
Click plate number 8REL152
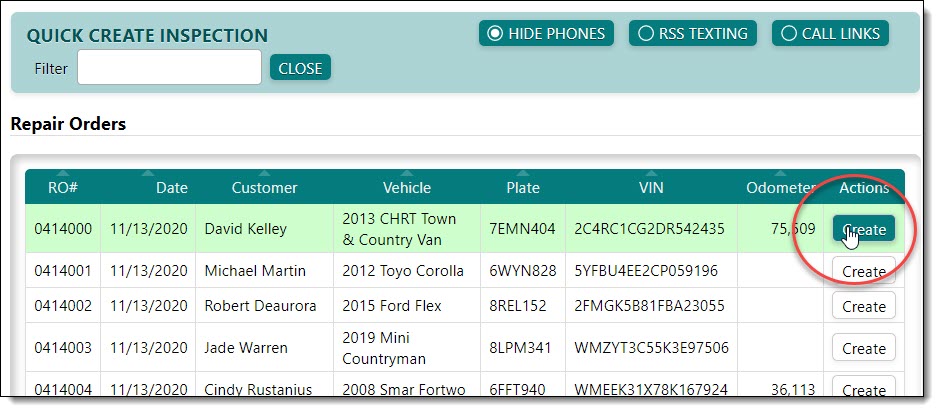(518, 306)
